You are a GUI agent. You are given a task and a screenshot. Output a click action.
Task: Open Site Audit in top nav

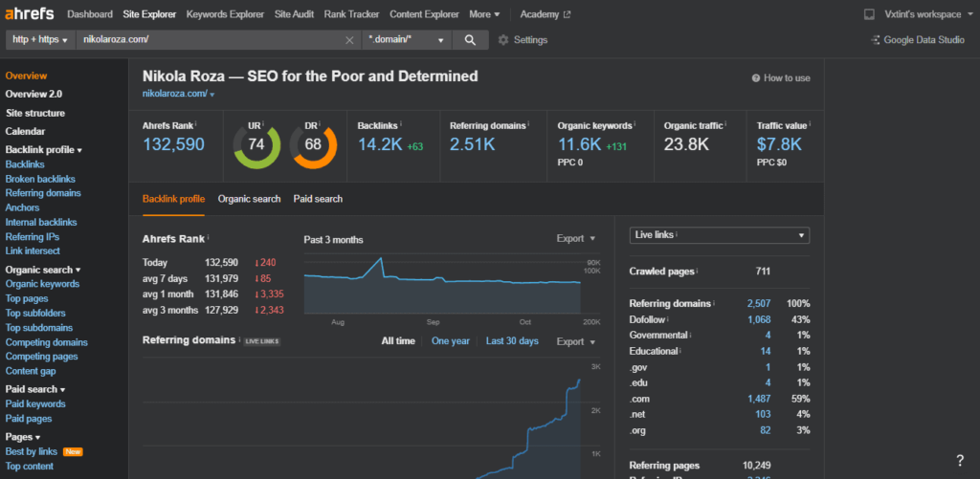[295, 13]
